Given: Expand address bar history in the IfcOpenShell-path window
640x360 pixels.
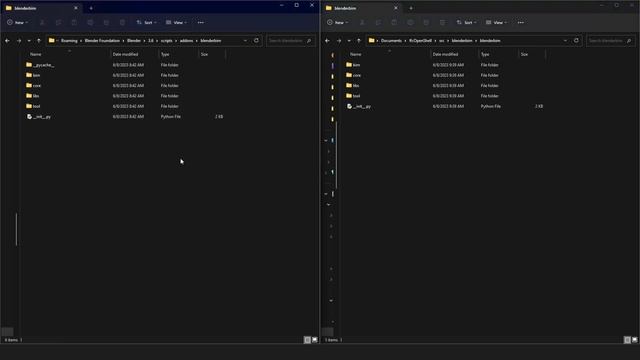Looking at the screenshot, I should [565, 40].
